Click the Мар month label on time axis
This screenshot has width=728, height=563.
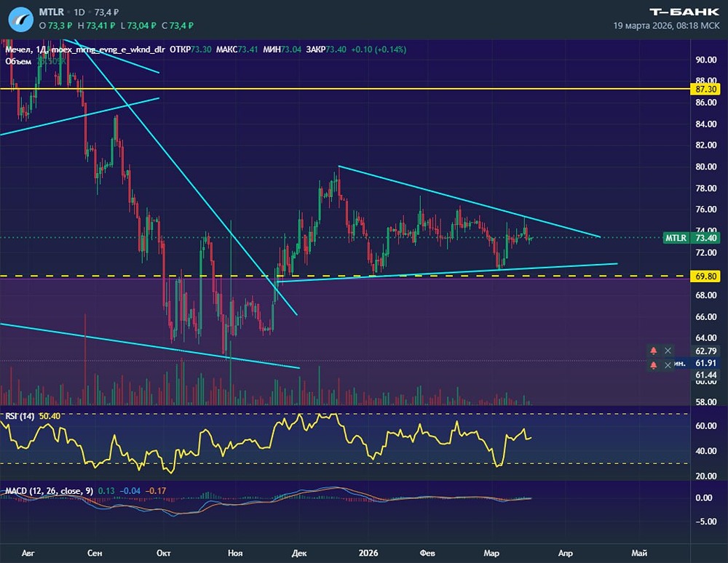(491, 553)
